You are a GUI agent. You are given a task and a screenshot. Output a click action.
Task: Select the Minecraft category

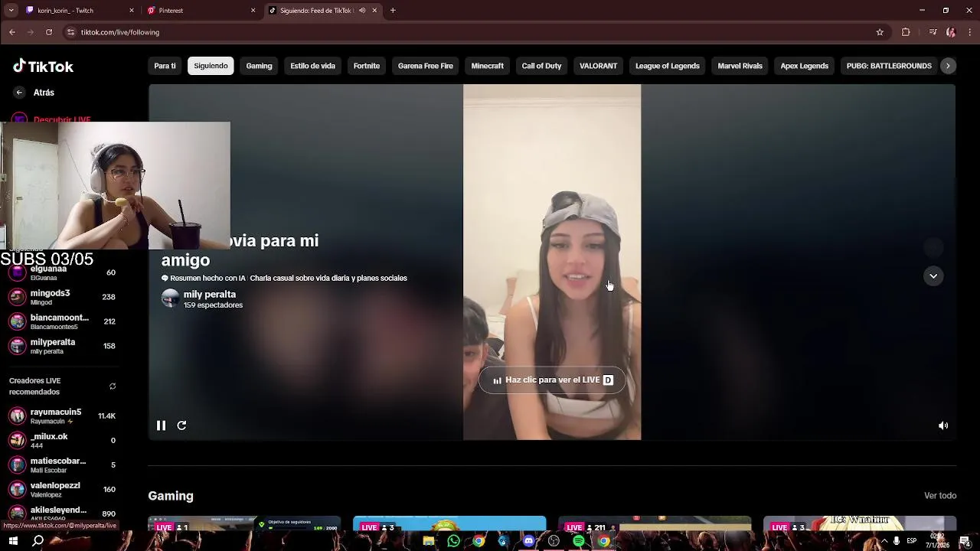coord(488,66)
